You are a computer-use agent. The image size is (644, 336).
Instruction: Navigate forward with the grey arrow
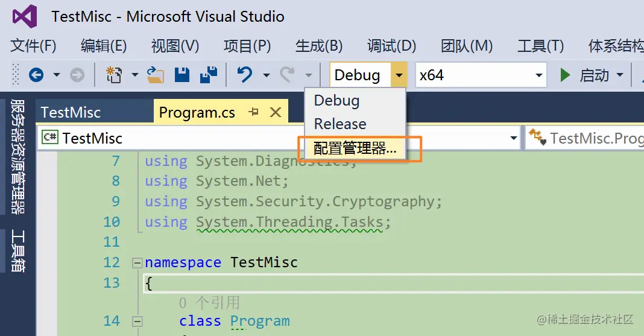click(x=77, y=75)
